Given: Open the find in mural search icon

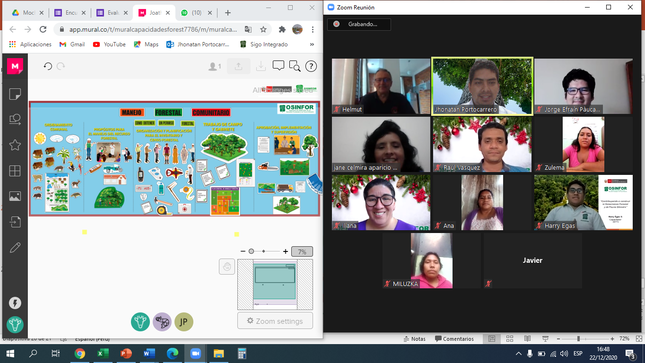Looking at the screenshot, I should point(295,66).
